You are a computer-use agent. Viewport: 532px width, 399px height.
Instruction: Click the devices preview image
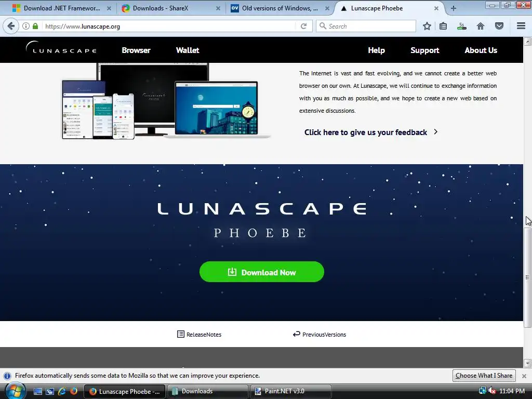click(166, 101)
